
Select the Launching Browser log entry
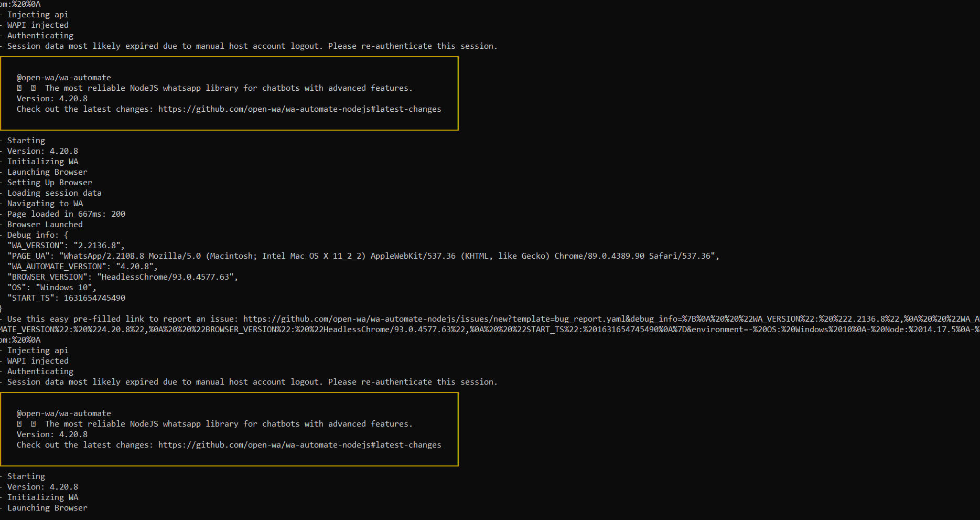coord(47,172)
